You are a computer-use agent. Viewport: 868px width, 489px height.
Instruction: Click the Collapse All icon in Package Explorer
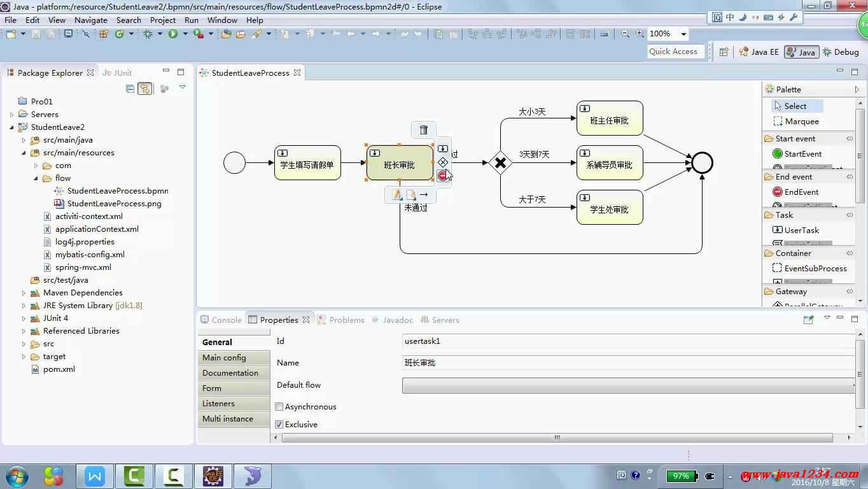pyautogui.click(x=130, y=89)
